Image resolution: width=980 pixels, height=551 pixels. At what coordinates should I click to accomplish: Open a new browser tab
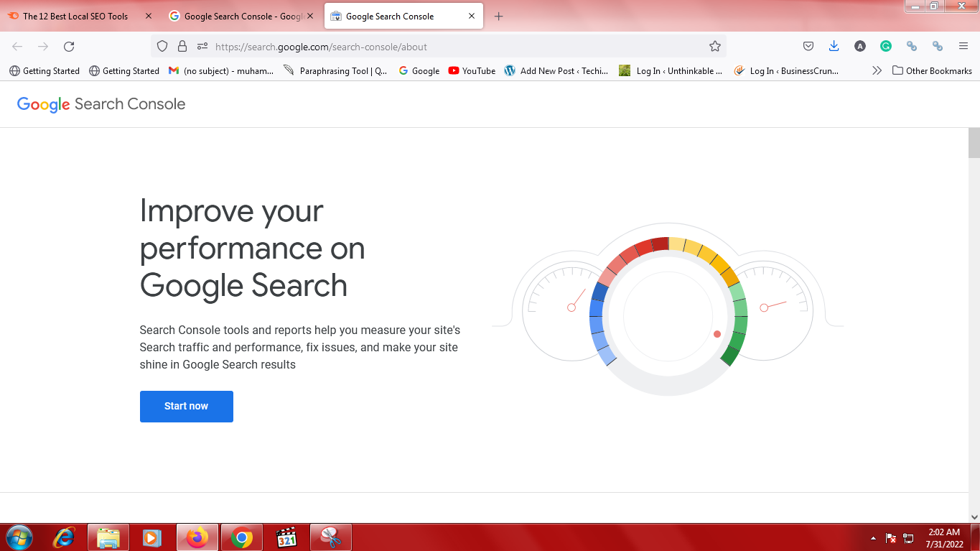click(x=499, y=16)
